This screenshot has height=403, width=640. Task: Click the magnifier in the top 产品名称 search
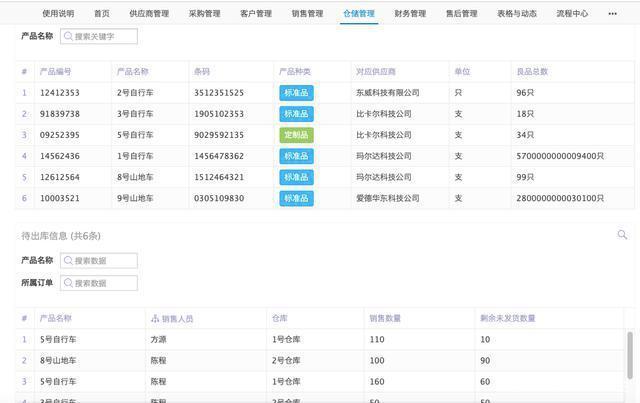[x=68, y=37]
